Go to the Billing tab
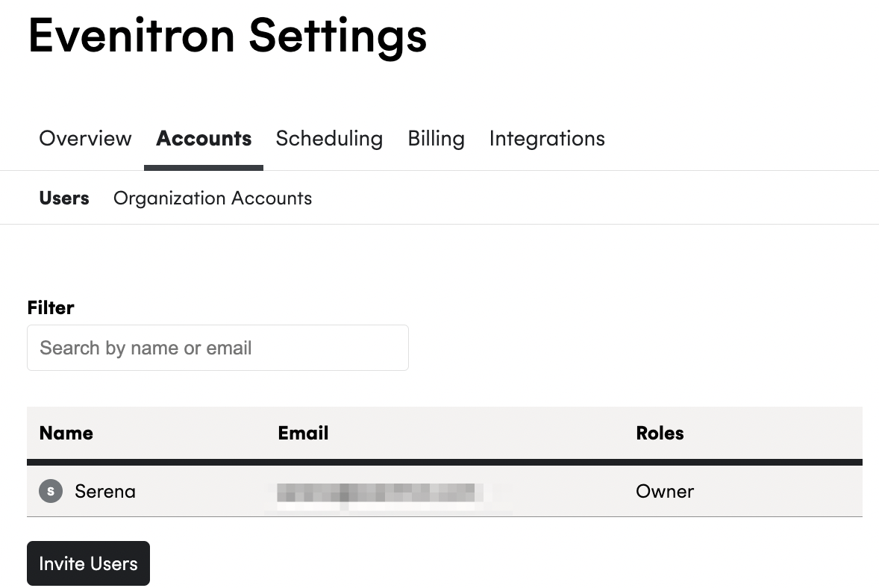This screenshot has height=588, width=879. 436,139
